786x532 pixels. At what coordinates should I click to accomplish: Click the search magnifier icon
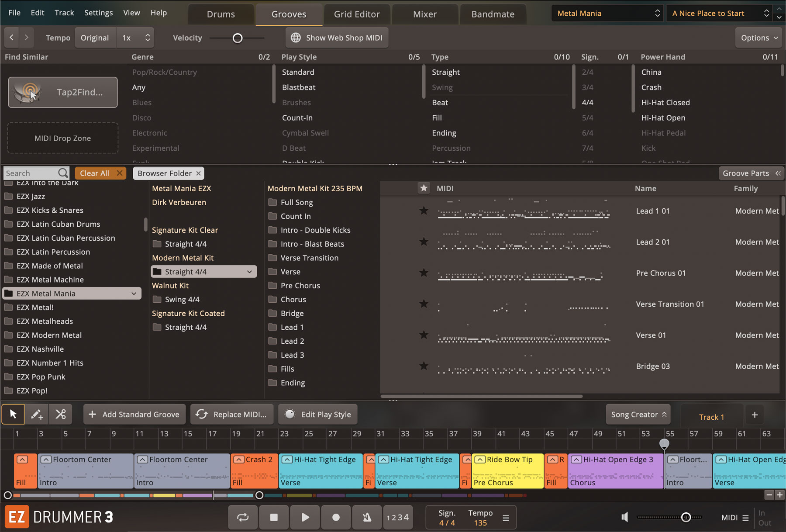[x=63, y=173]
